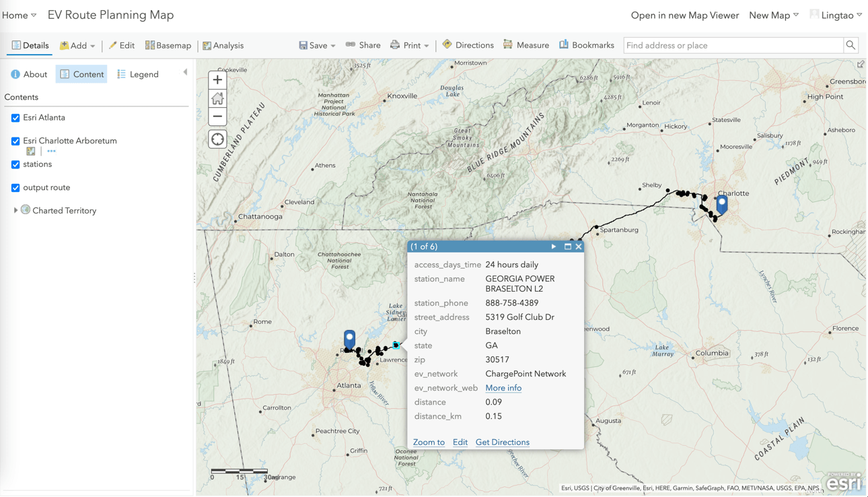
Task: Open the Directions tool
Action: pos(468,45)
